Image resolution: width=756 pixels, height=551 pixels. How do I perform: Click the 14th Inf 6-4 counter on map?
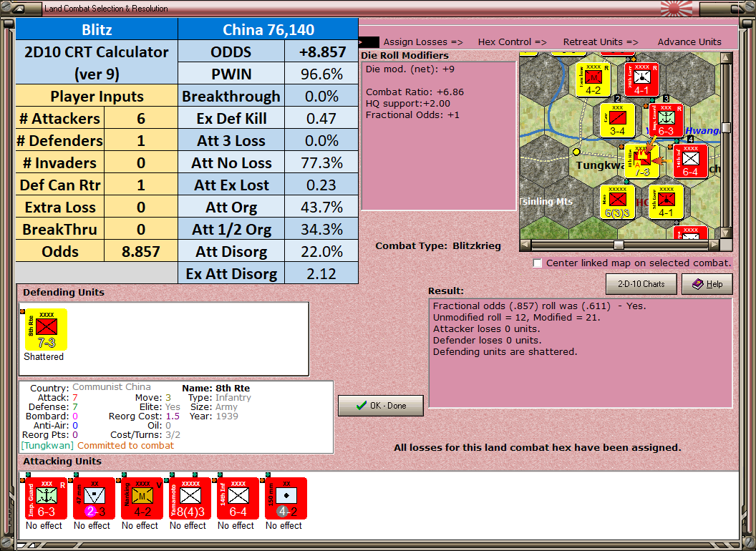pos(690,161)
